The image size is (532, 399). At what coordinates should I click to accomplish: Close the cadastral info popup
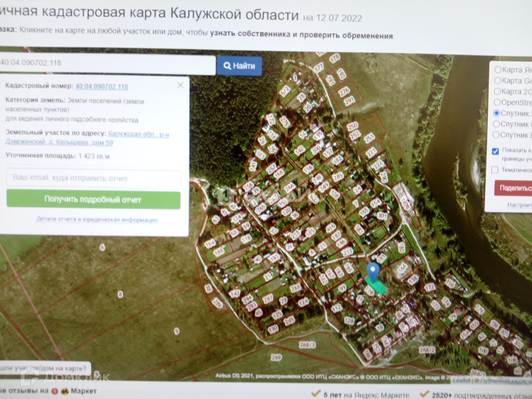(x=181, y=85)
